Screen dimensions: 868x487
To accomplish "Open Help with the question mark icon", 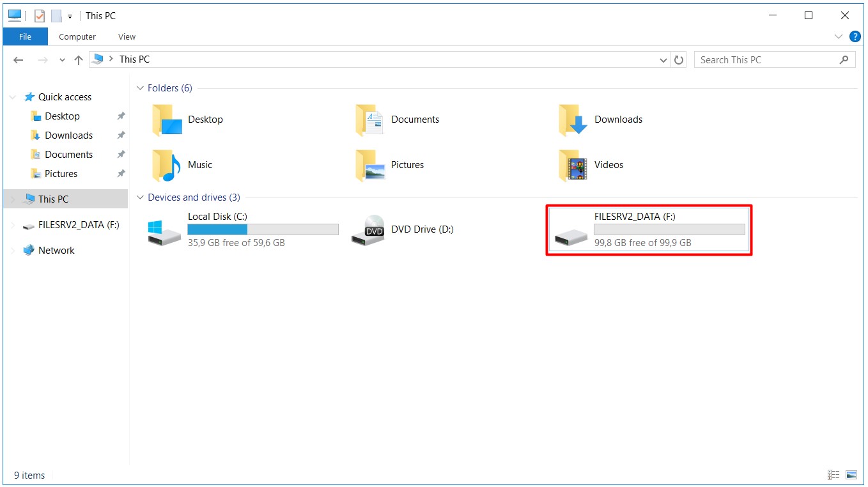I will 855,36.
